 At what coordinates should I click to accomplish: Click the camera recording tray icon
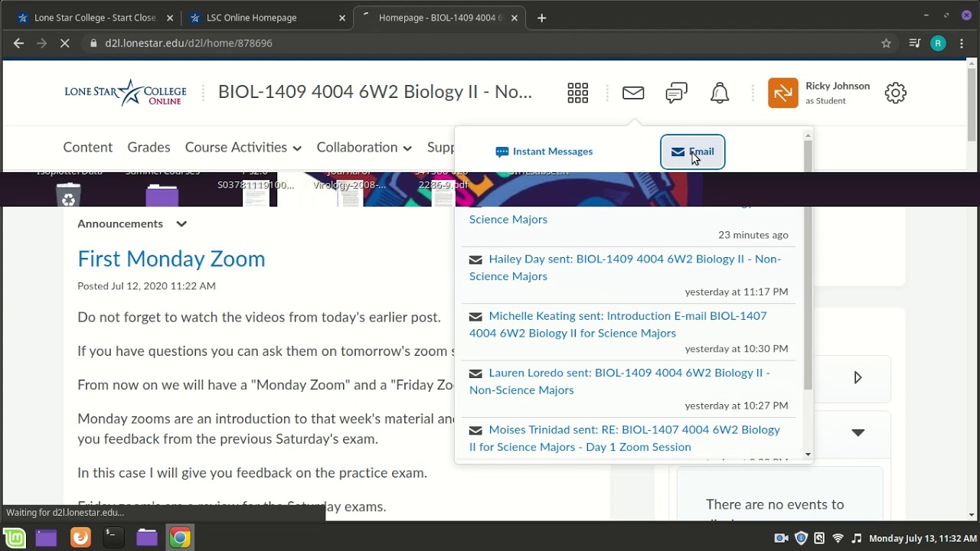(x=782, y=538)
